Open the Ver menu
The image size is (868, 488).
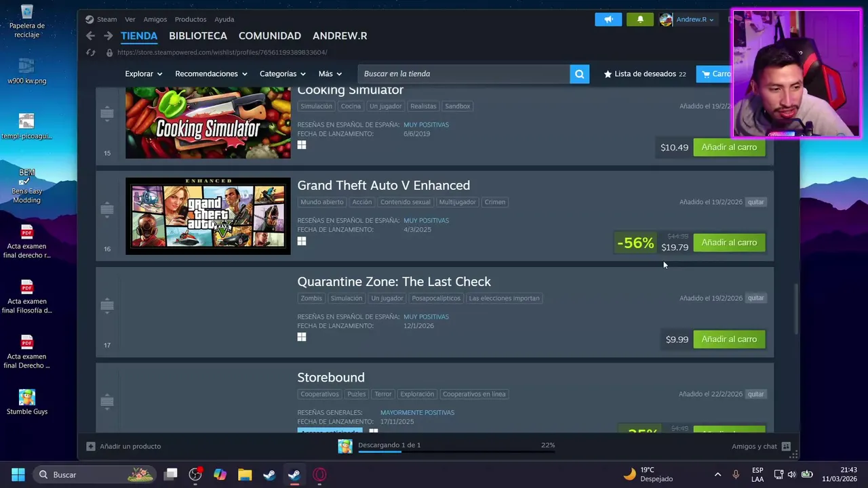point(130,20)
